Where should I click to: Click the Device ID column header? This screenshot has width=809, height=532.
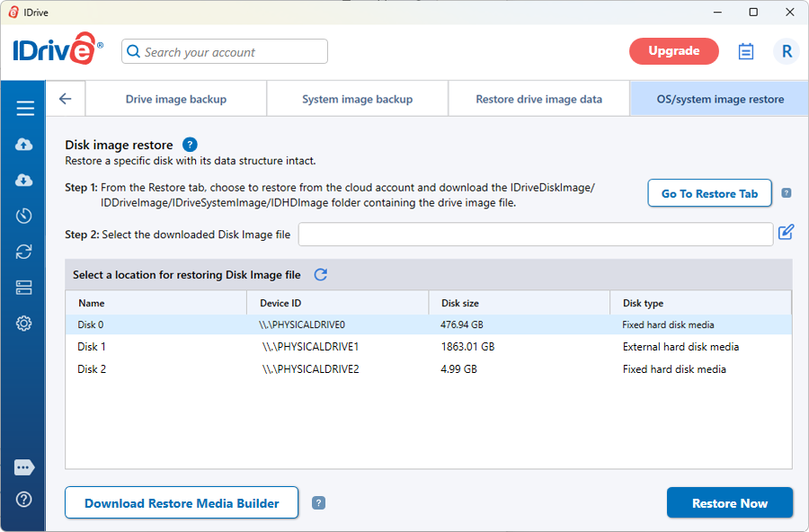pos(338,303)
